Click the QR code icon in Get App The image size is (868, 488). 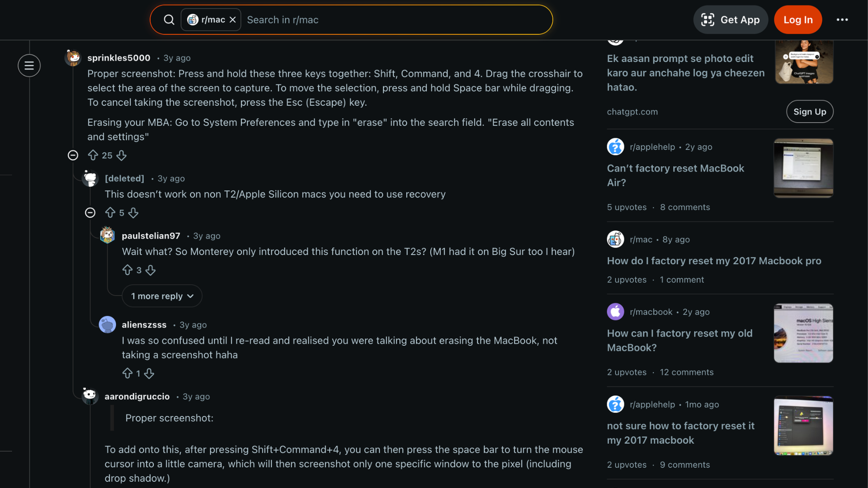click(708, 19)
